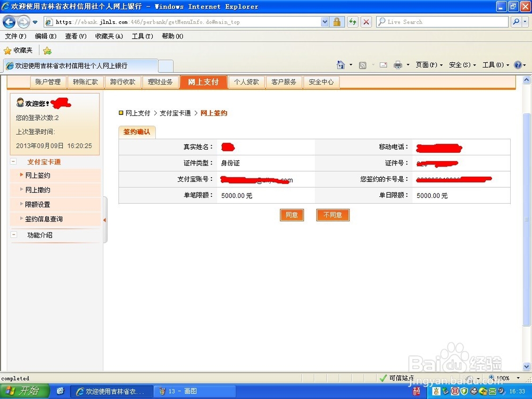Go to the 安全中心 nav tab
This screenshot has height=399, width=532.
click(x=321, y=82)
